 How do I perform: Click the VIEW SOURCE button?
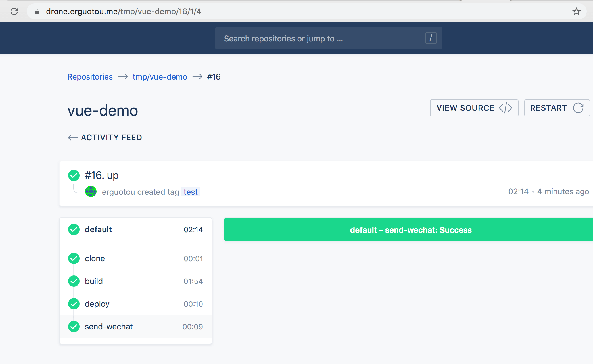tap(474, 108)
